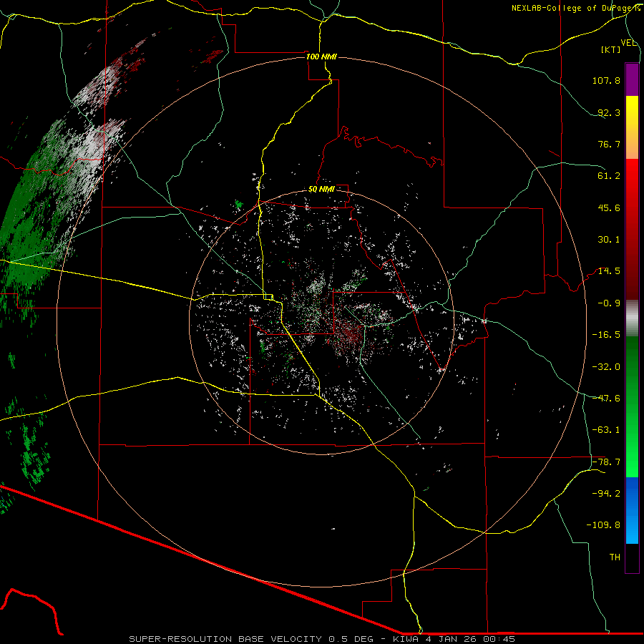This screenshot has width=644, height=644.
Task: Select the -78.7 legend value
Action: click(606, 462)
